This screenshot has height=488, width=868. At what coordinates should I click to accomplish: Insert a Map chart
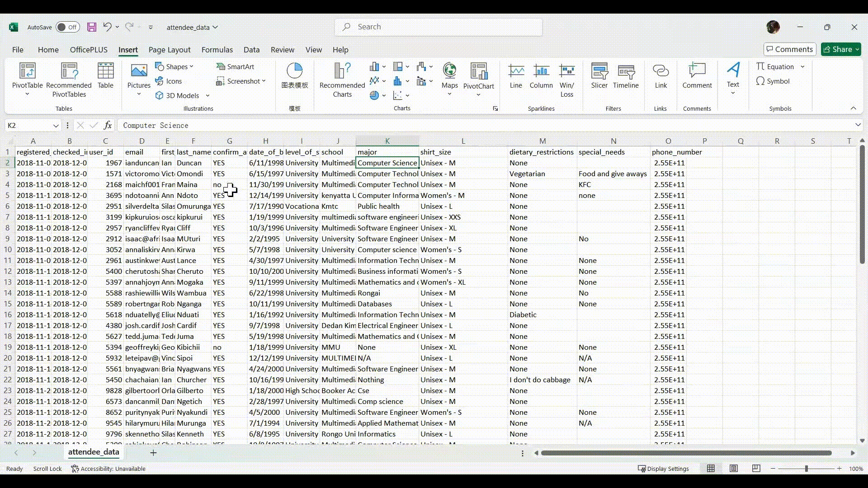(x=449, y=79)
